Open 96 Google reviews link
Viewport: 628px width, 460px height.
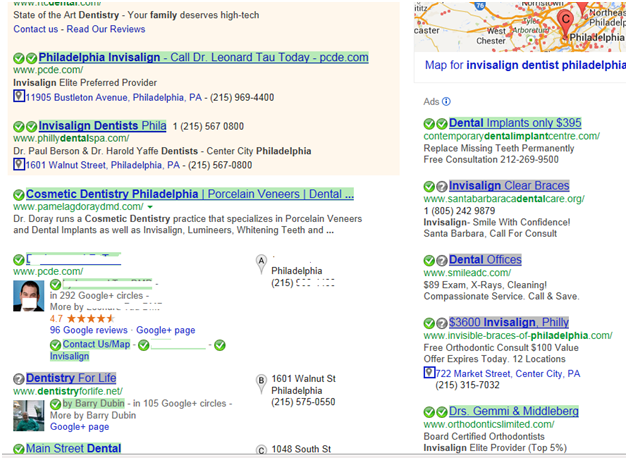coord(89,330)
